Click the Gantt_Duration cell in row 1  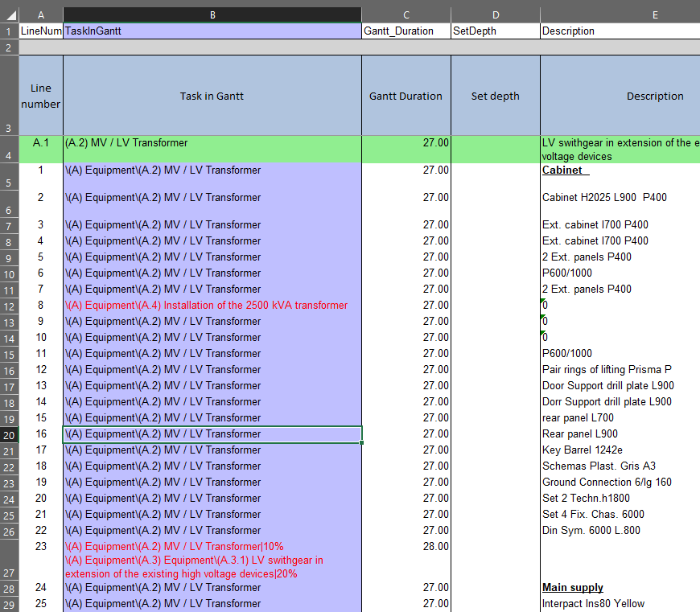pos(406,31)
